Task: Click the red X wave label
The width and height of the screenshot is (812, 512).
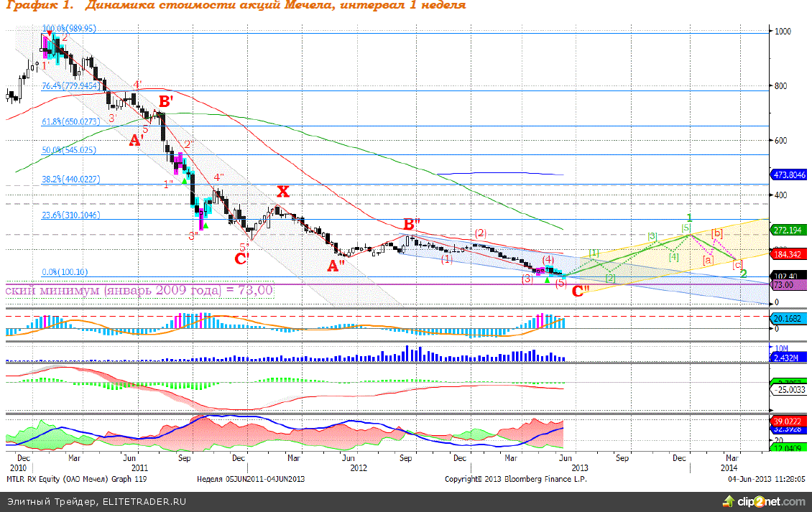Action: pyautogui.click(x=283, y=191)
